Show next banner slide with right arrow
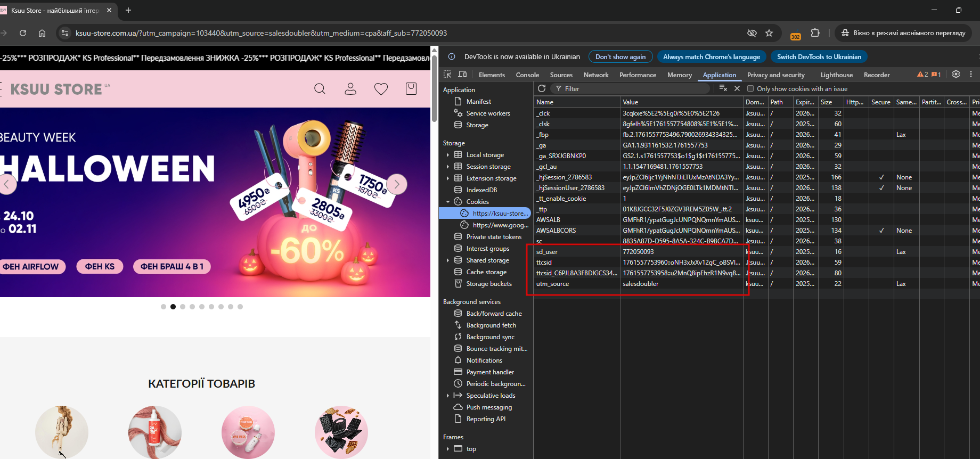 pyautogui.click(x=397, y=184)
